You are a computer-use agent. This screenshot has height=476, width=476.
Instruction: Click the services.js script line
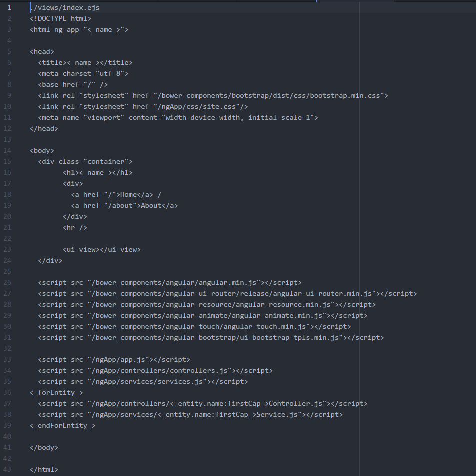pyautogui.click(x=143, y=382)
